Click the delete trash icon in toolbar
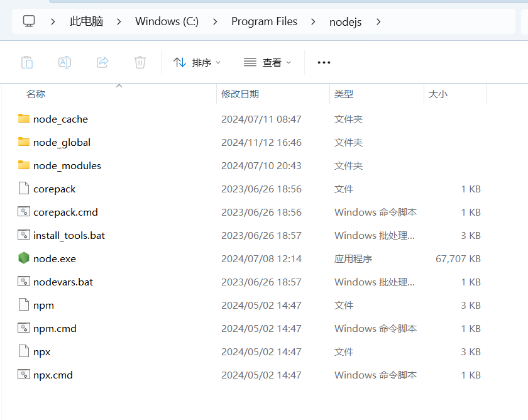The height and width of the screenshot is (420, 528). coord(140,62)
